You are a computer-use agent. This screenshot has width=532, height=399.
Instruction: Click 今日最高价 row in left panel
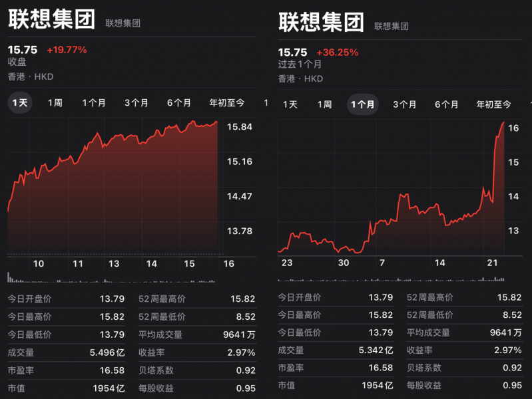[66, 317]
